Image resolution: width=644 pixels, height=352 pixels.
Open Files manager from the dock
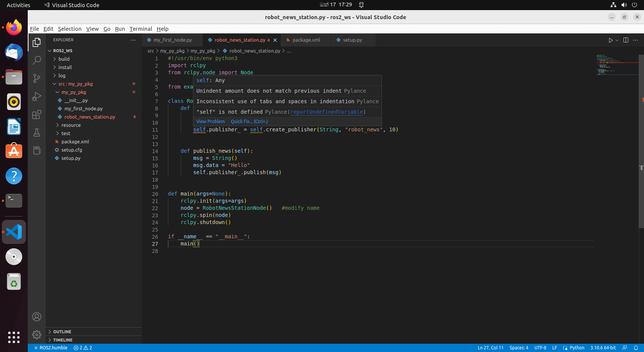(14, 77)
